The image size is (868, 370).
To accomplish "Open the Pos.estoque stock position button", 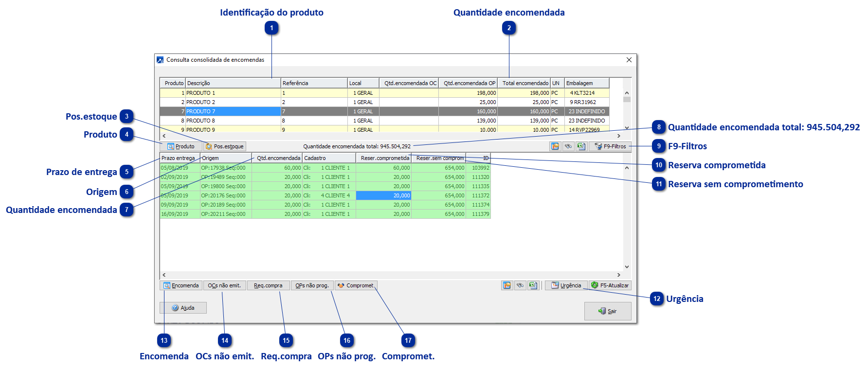I will (x=224, y=146).
